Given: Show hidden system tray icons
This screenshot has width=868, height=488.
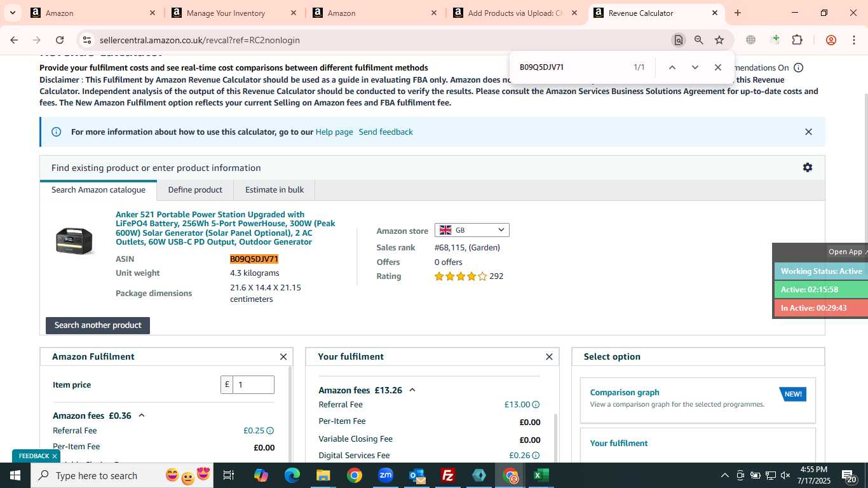Looking at the screenshot, I should 724,475.
